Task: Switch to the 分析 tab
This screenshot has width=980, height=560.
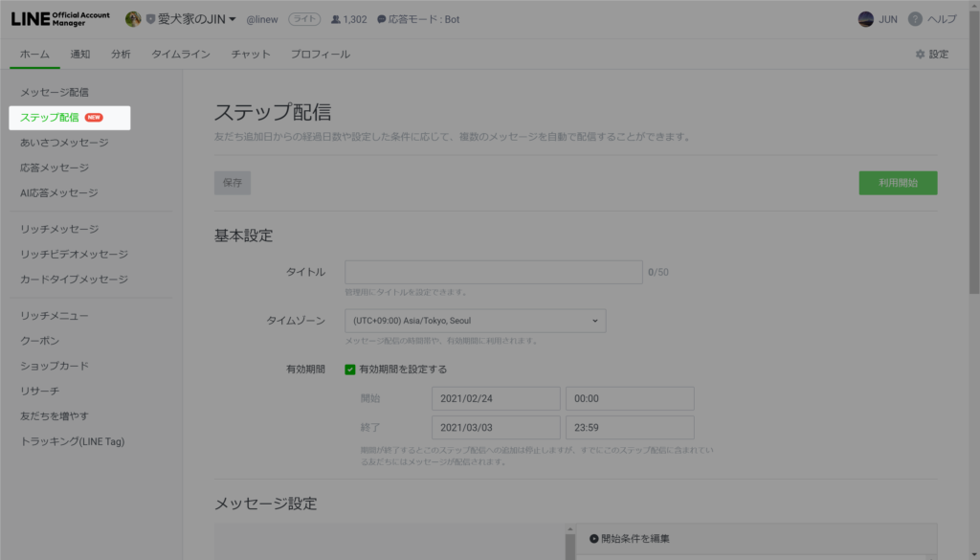Action: click(x=121, y=55)
